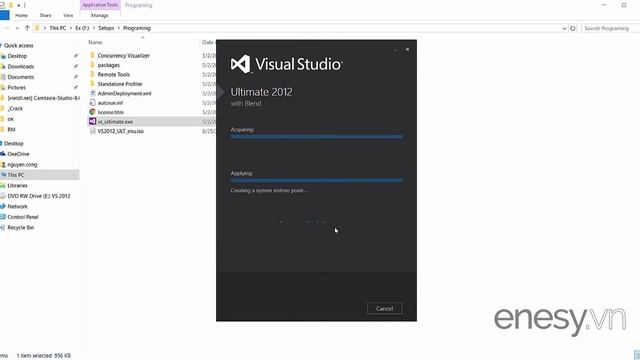Select the license.htm Chrome icon

point(93,112)
